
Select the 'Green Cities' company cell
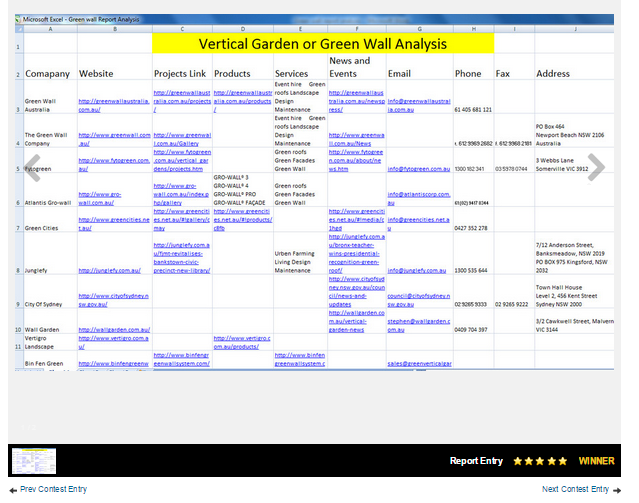(51, 219)
